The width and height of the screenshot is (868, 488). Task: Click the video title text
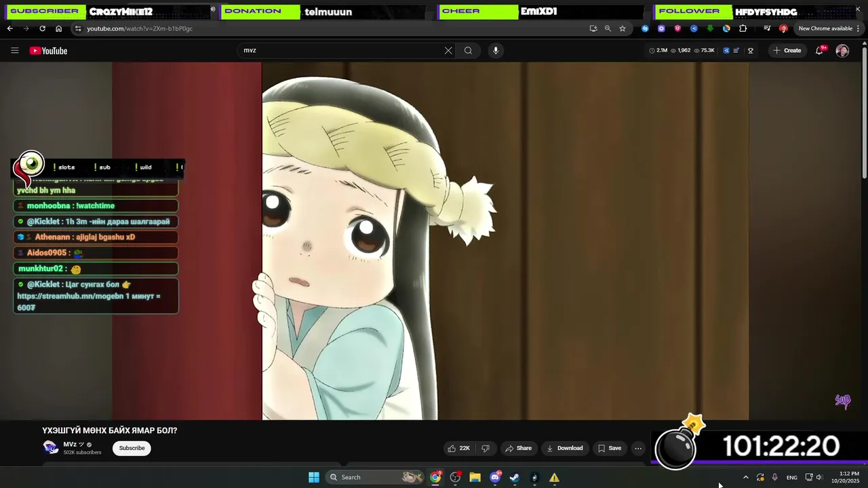click(x=109, y=430)
